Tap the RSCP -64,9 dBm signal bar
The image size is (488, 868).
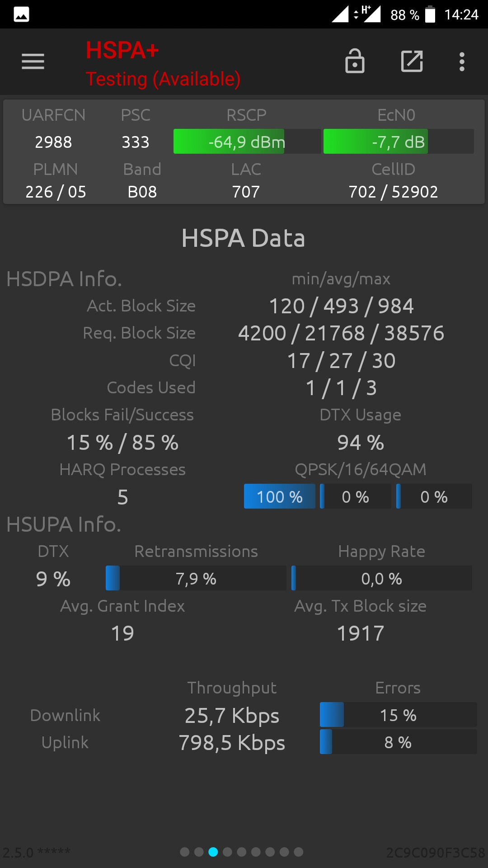247,142
